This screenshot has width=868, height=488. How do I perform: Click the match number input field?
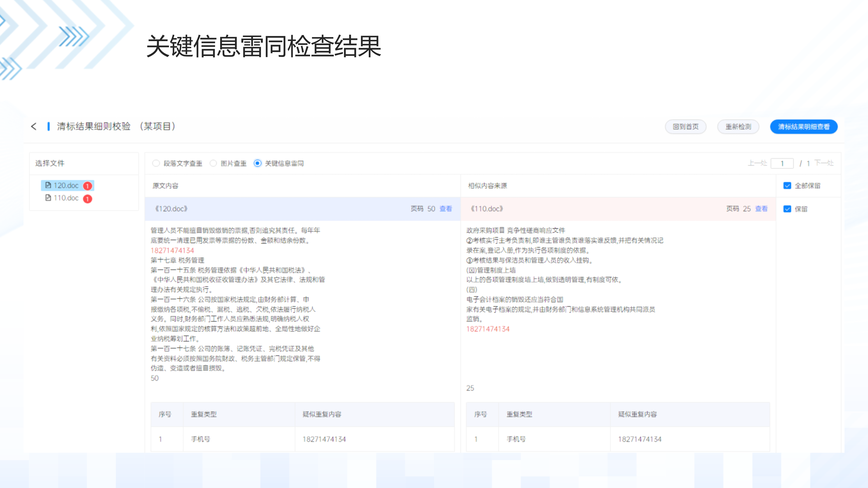click(782, 163)
